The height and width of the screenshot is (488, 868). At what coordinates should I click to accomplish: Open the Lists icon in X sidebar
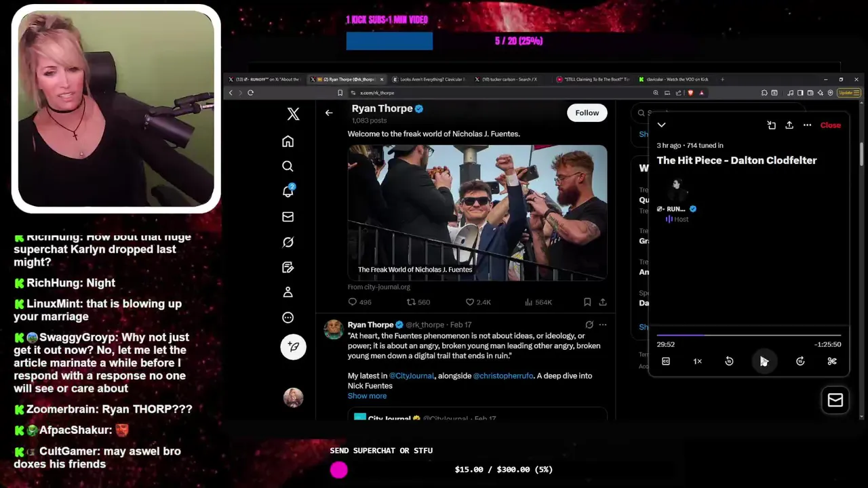288,267
